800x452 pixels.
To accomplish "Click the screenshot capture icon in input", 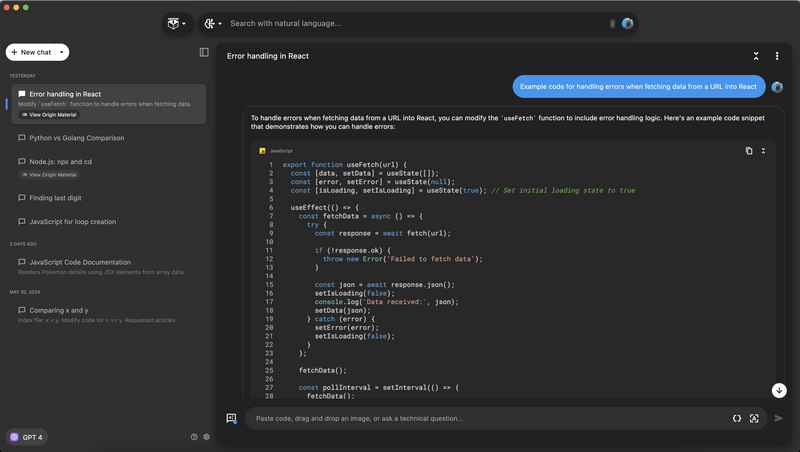I will [754, 418].
